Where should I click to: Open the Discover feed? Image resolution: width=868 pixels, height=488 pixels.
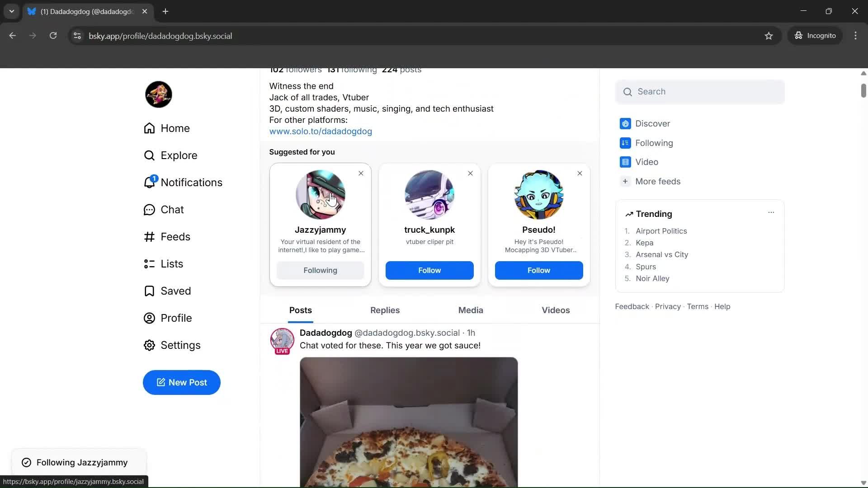coord(653,123)
